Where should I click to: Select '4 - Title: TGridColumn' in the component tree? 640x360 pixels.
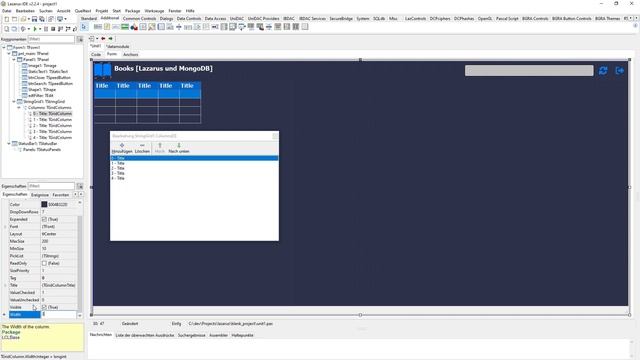click(x=52, y=138)
